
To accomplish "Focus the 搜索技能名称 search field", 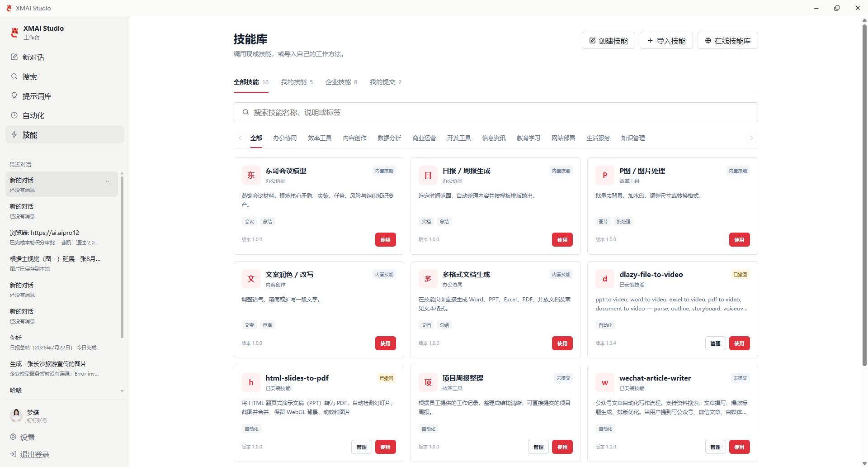I will point(495,112).
